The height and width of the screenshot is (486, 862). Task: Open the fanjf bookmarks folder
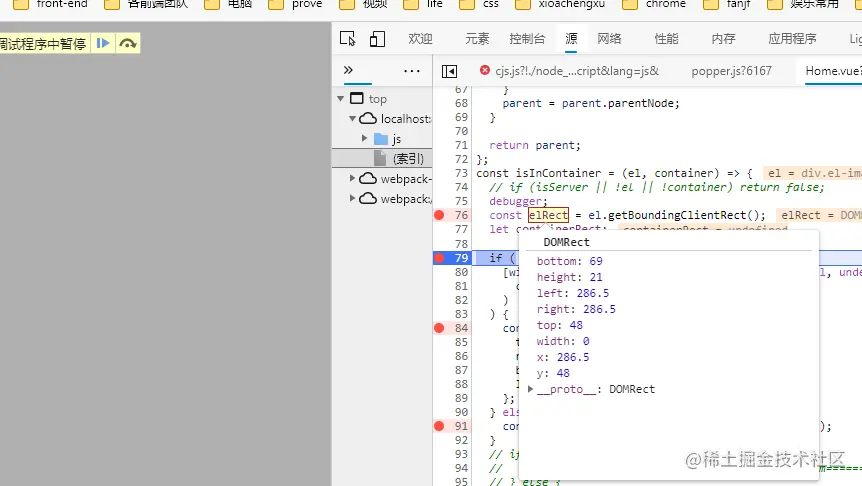[x=727, y=4]
